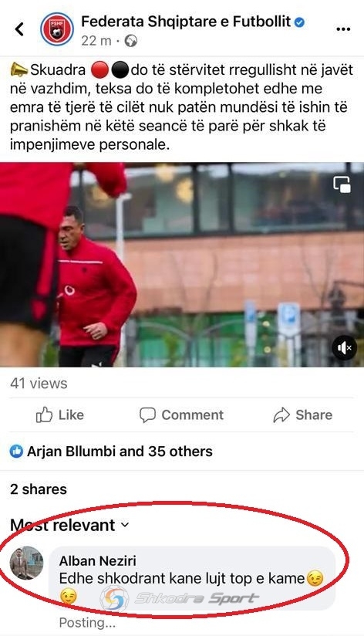This screenshot has width=364, height=636.
Task: Open the 2 shares list
Action: click(x=39, y=489)
